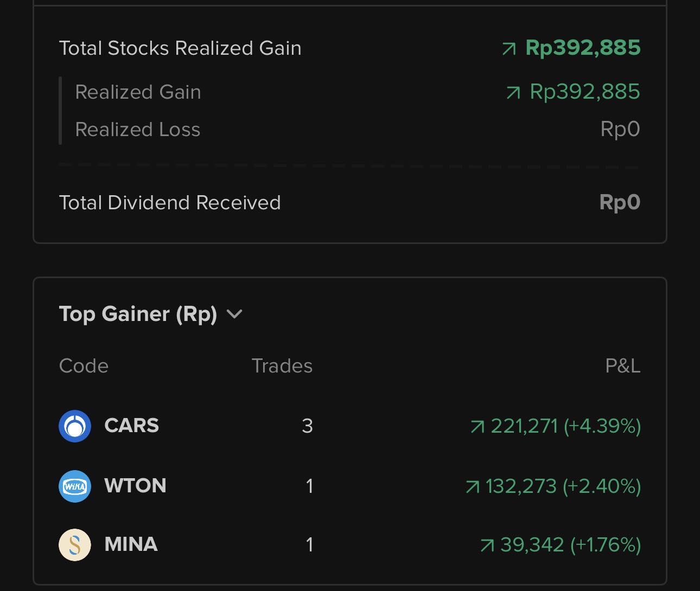This screenshot has height=591, width=700.
Task: Click the gain arrow in MINA P&L
Action: [487, 545]
